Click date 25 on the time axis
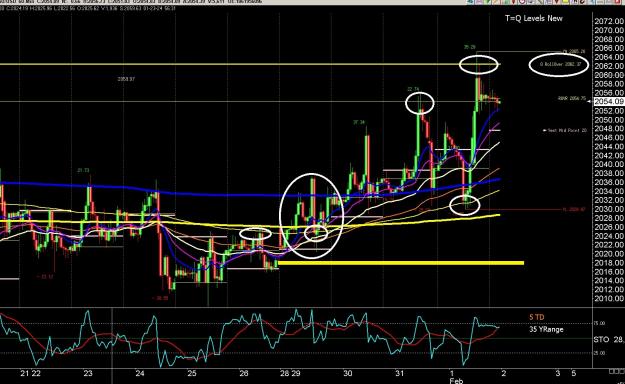Image resolution: width=625 pixels, height=384 pixels. point(192,374)
